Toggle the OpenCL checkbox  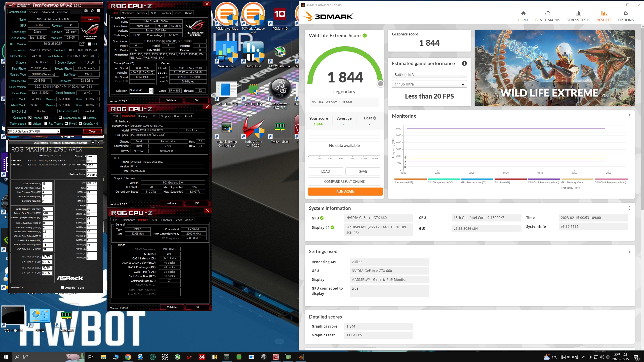click(x=30, y=118)
